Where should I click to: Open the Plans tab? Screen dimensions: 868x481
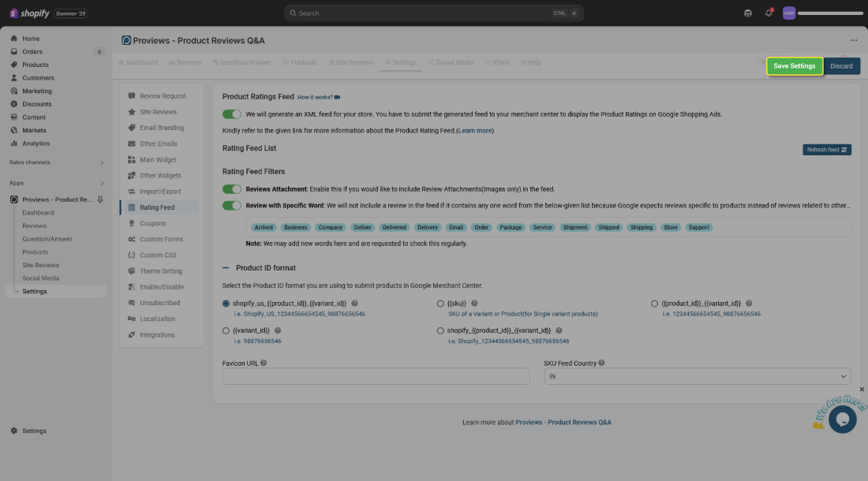[497, 62]
